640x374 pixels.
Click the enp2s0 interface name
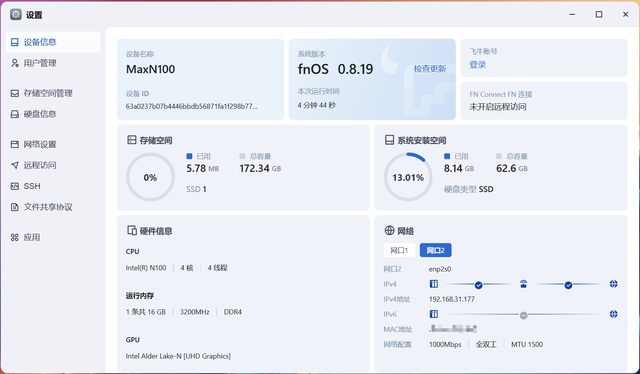click(x=440, y=269)
